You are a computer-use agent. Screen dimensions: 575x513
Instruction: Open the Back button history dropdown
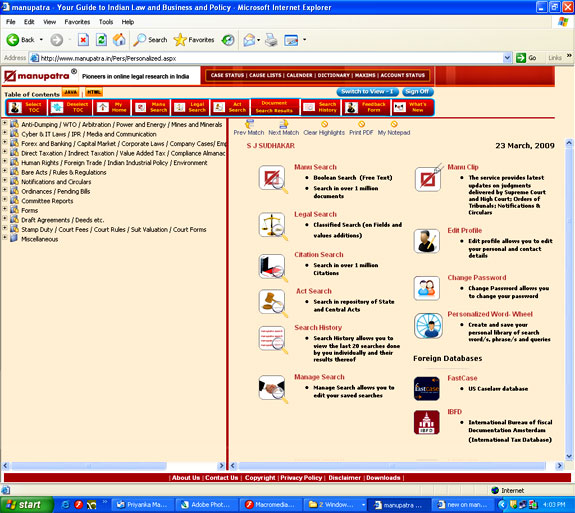pos(41,40)
